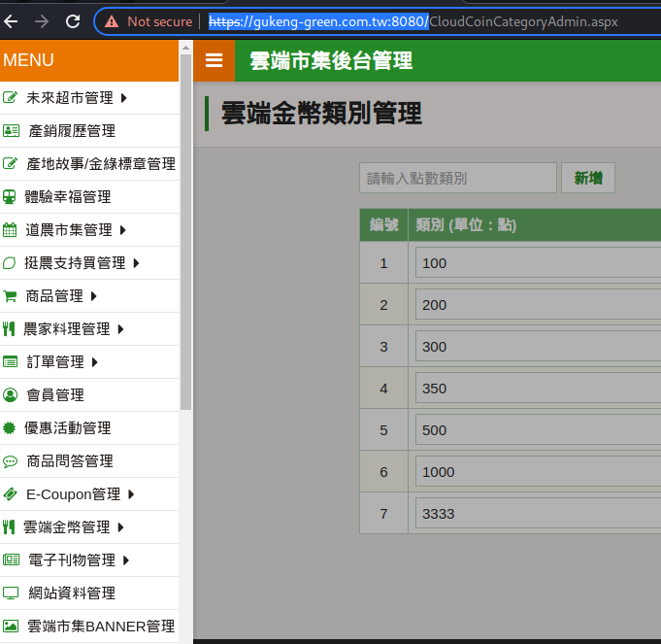
Task: Click the user circle icon beside 會員管理
Action: (10, 395)
